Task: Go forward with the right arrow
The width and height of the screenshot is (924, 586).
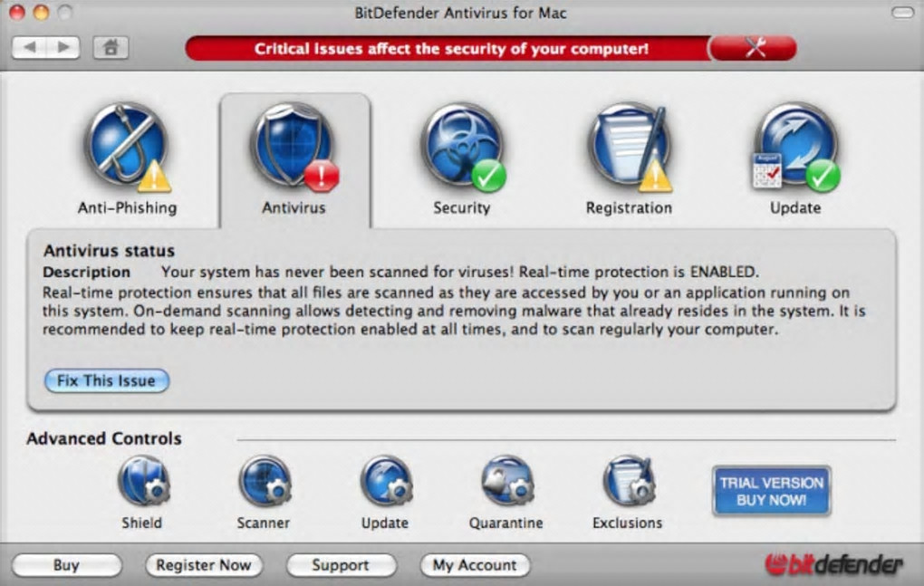Action: [63, 47]
